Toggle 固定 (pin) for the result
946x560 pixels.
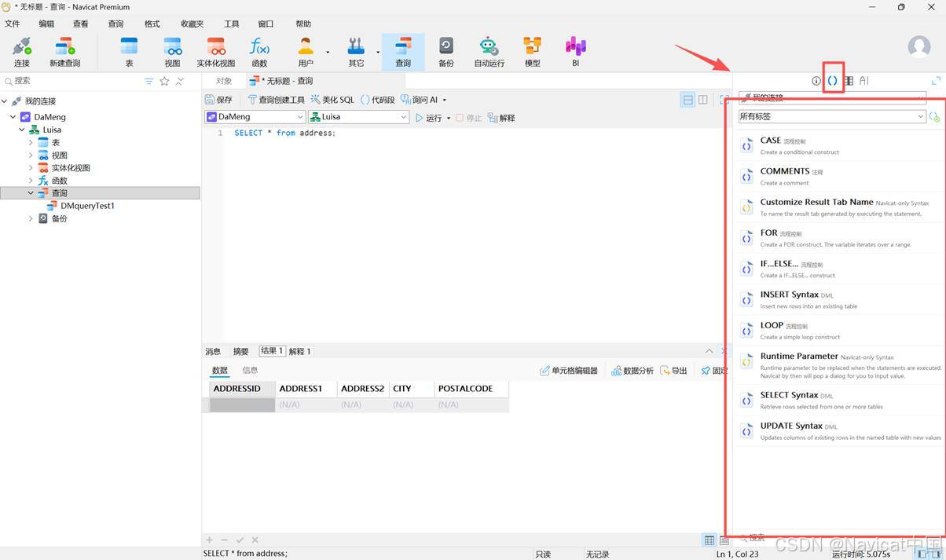point(714,371)
